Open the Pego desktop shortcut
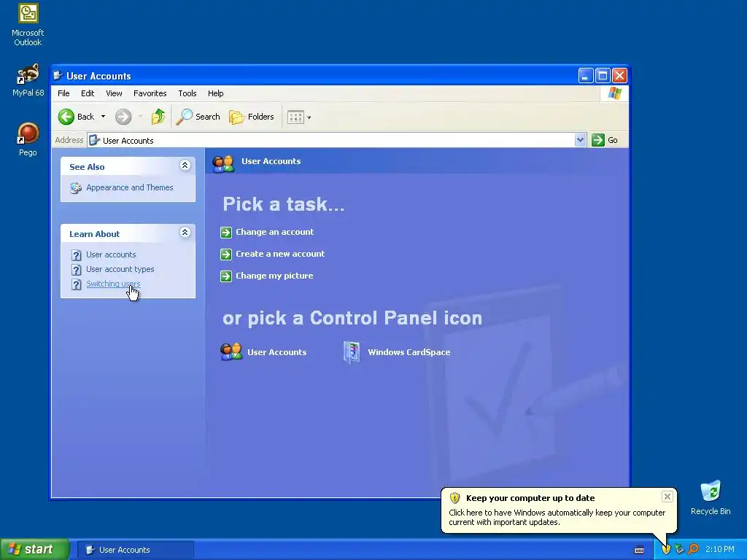This screenshot has width=747, height=560. coord(28,139)
